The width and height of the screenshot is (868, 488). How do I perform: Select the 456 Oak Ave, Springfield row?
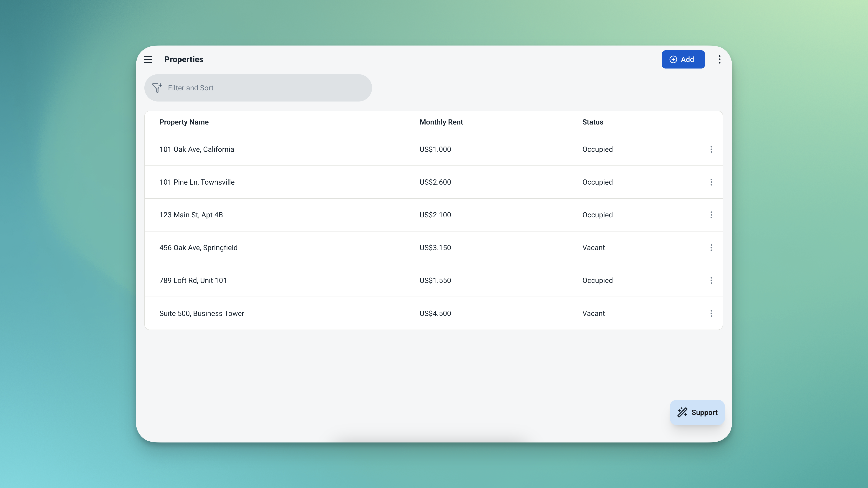point(198,248)
